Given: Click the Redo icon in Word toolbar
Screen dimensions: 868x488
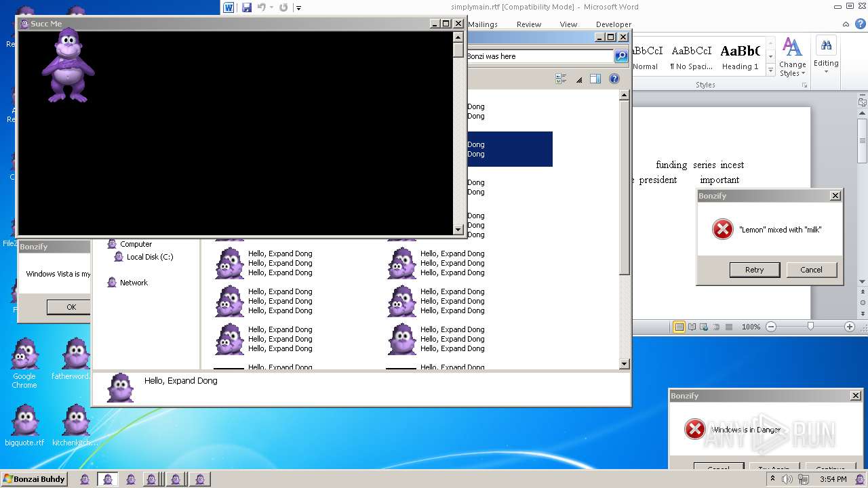Looking at the screenshot, I should 283,7.
